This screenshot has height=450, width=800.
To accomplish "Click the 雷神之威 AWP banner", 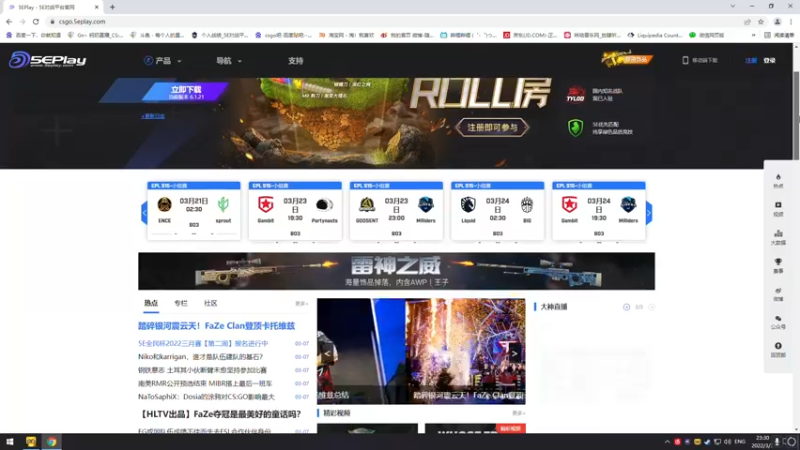I will (x=396, y=271).
